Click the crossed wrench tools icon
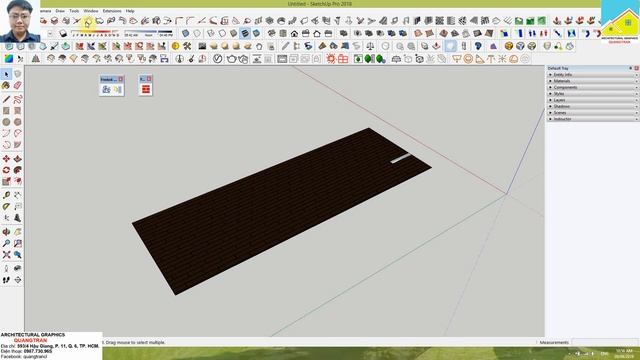The height and width of the screenshot is (360, 640). tap(187, 46)
